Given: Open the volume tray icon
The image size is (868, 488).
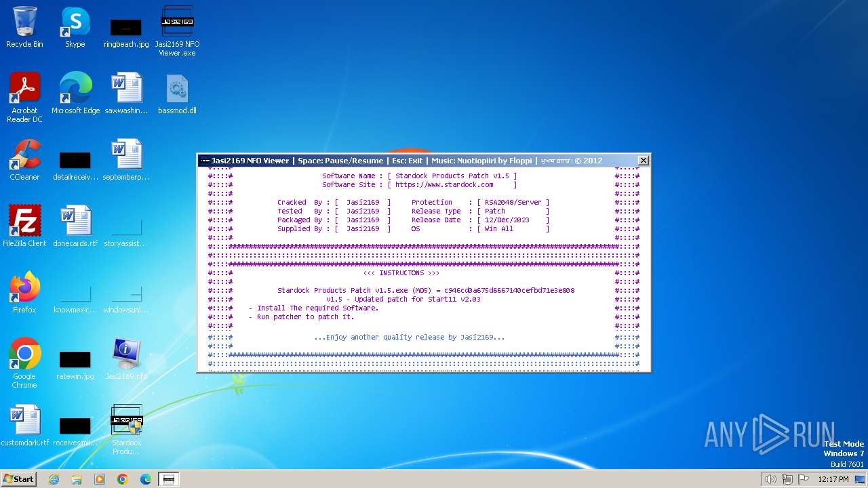Looking at the screenshot, I should click(770, 479).
